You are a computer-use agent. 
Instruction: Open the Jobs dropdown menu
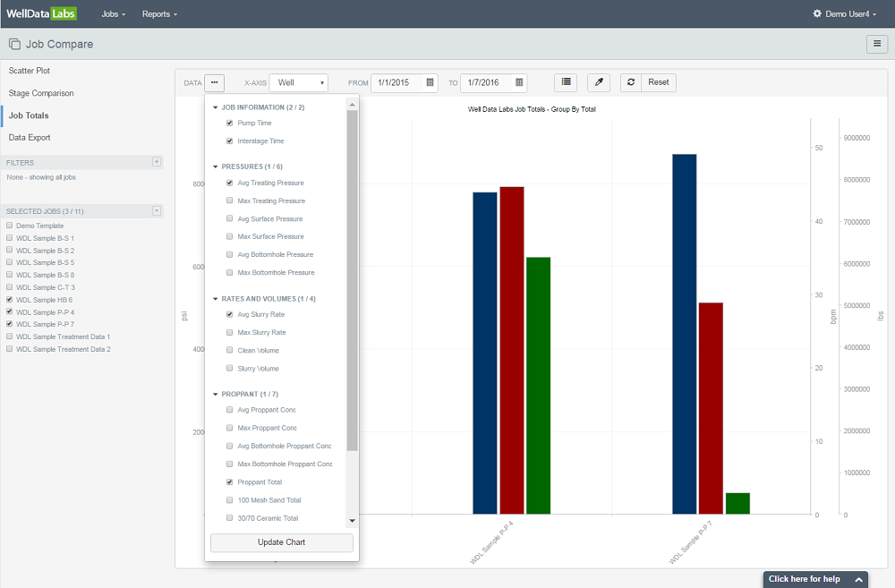coord(113,13)
